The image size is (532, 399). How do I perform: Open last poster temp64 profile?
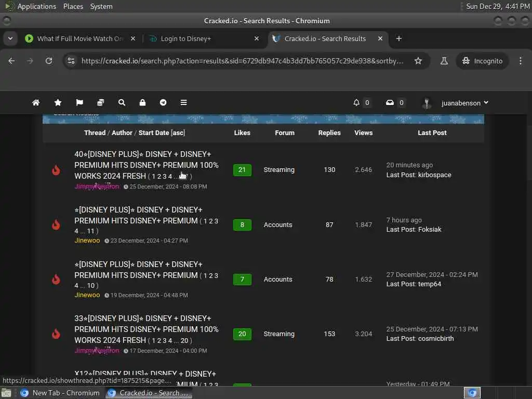coord(430,284)
